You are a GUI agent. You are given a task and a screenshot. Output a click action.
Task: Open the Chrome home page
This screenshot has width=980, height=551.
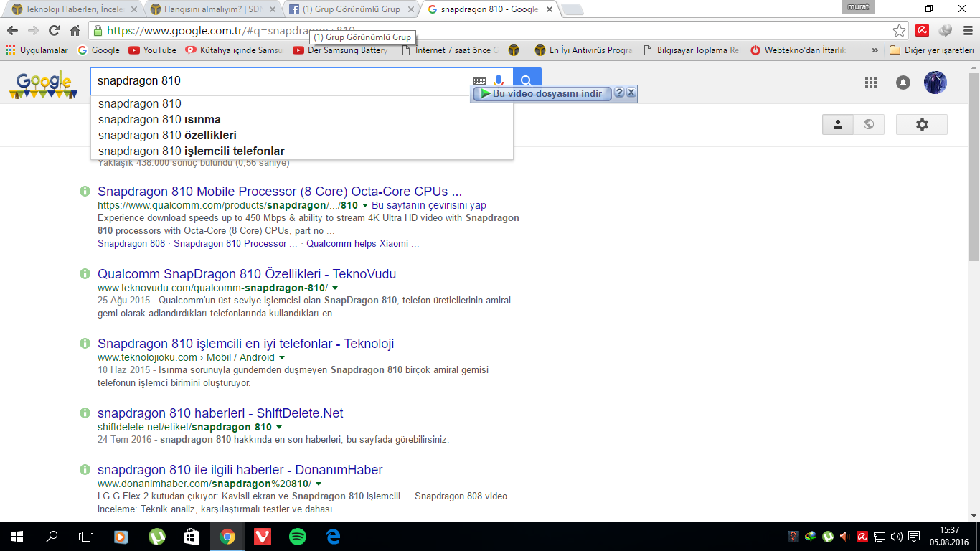tap(75, 31)
